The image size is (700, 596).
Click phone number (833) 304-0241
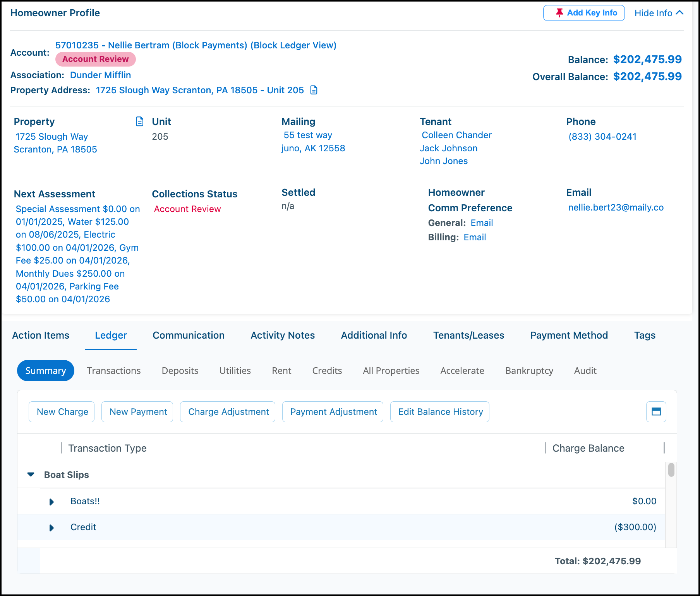602,137
